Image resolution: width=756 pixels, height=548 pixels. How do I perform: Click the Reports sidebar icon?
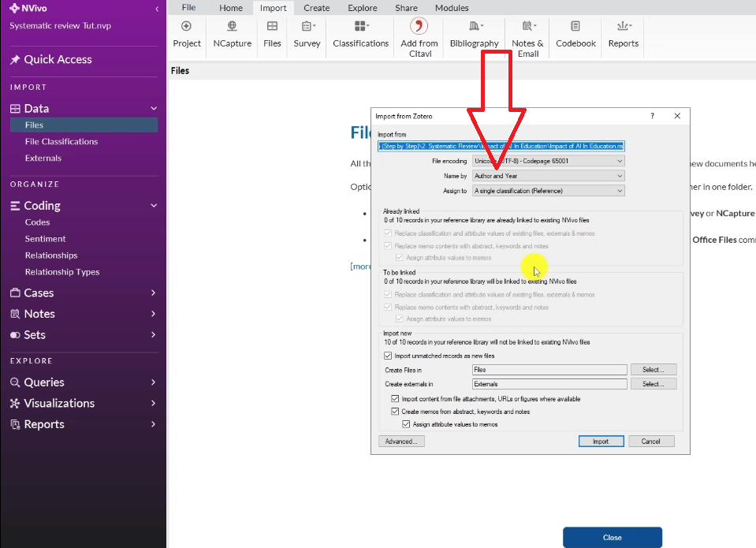[x=16, y=424]
